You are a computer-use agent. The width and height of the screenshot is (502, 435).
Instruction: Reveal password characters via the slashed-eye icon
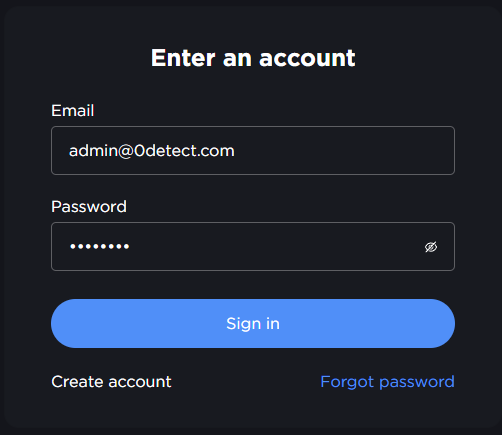point(431,247)
